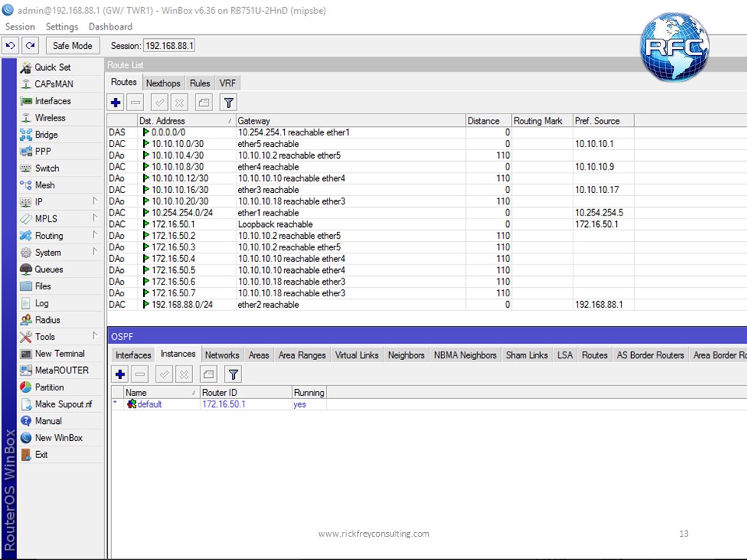Select route 192.168.88.0/24 row
The width and height of the screenshot is (747, 560).
point(370,305)
